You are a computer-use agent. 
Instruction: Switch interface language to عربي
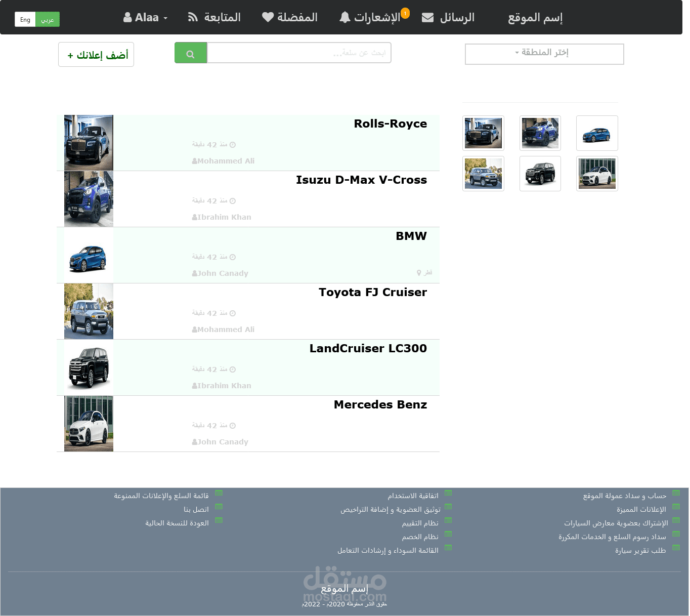[48, 19]
